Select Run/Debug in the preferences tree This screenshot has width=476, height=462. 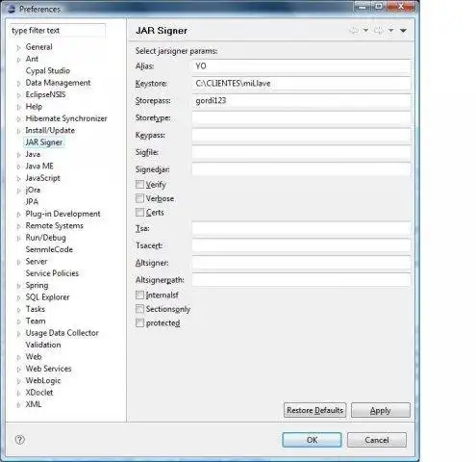click(45, 238)
